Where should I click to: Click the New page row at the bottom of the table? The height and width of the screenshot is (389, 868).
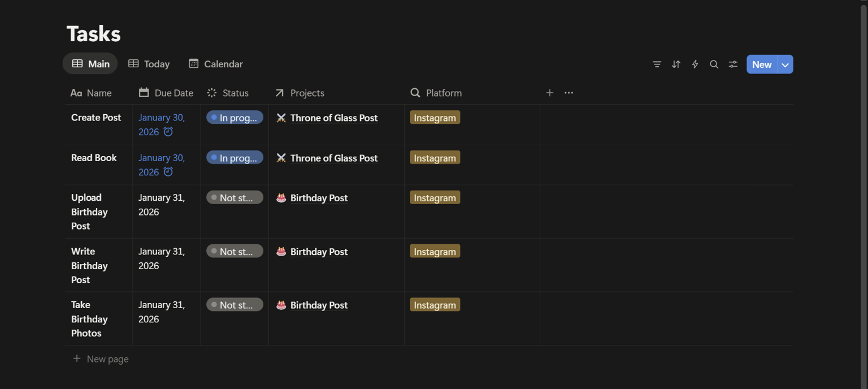click(429, 359)
